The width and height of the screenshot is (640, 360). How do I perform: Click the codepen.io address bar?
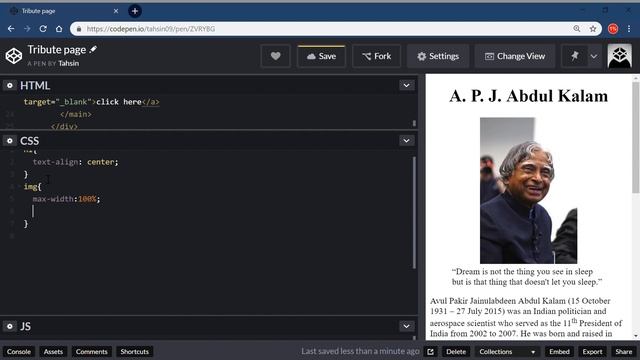[x=322, y=29]
